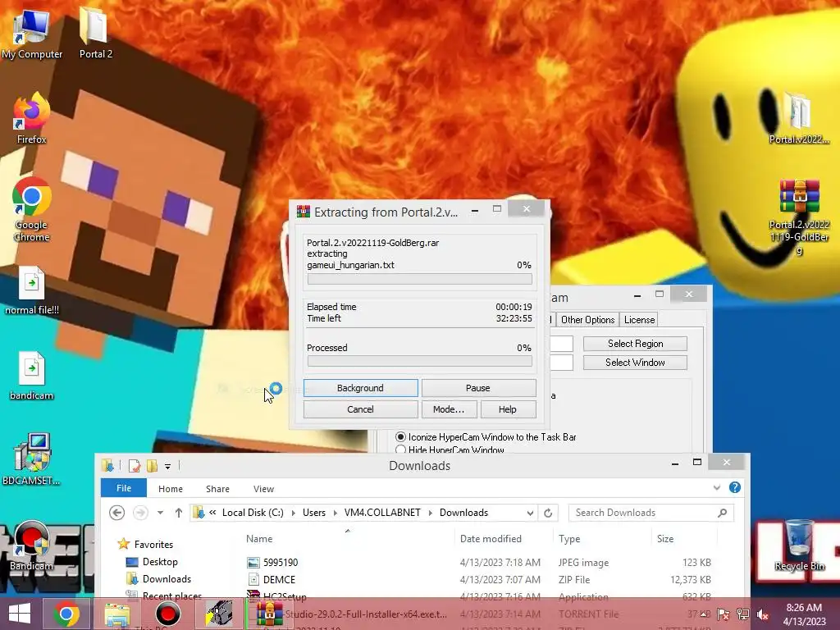Image resolution: width=840 pixels, height=630 pixels.
Task: Go up one folder level in Downloads
Action: (x=179, y=513)
